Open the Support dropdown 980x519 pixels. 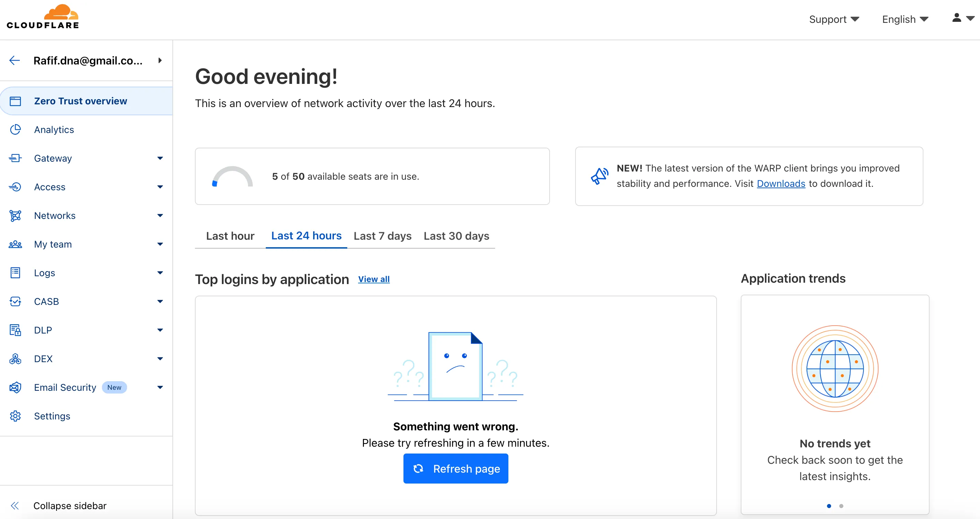coord(834,19)
